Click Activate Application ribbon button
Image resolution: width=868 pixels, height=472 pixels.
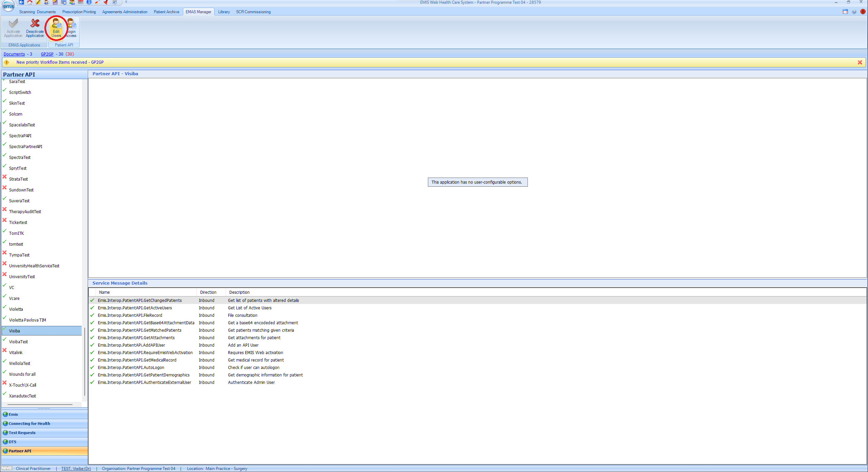(13, 28)
